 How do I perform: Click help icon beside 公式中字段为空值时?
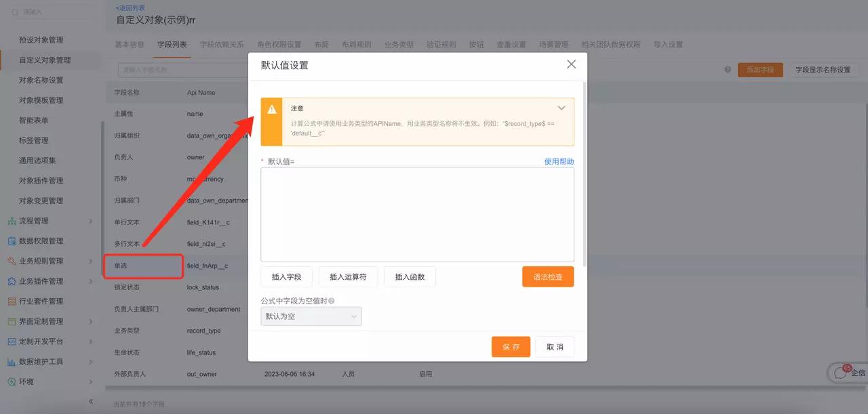[x=332, y=301]
